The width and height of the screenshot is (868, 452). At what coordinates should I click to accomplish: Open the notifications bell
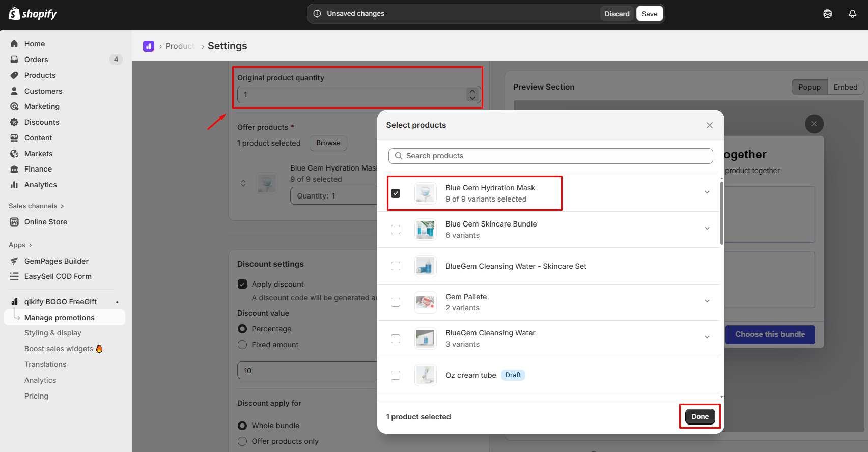(x=852, y=14)
